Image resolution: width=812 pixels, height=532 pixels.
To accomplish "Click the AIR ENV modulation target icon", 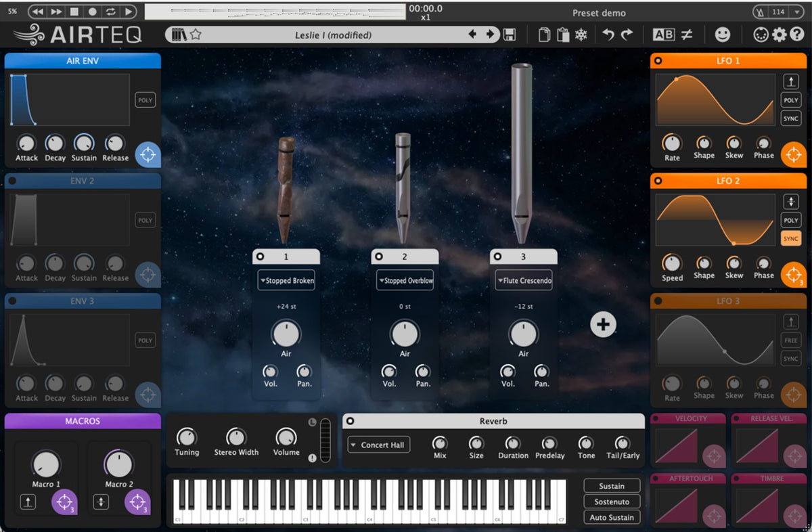I will pyautogui.click(x=147, y=154).
